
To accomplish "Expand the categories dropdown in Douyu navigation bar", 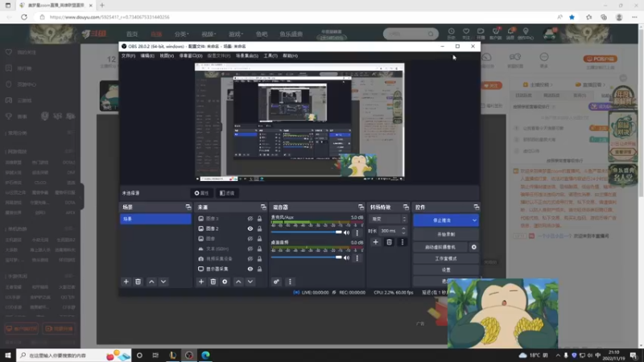I will tap(182, 34).
